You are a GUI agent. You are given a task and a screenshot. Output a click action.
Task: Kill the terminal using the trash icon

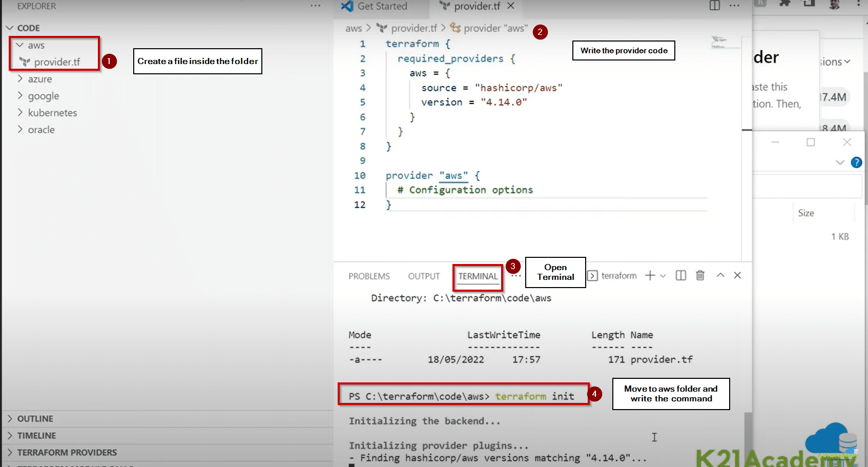(700, 275)
